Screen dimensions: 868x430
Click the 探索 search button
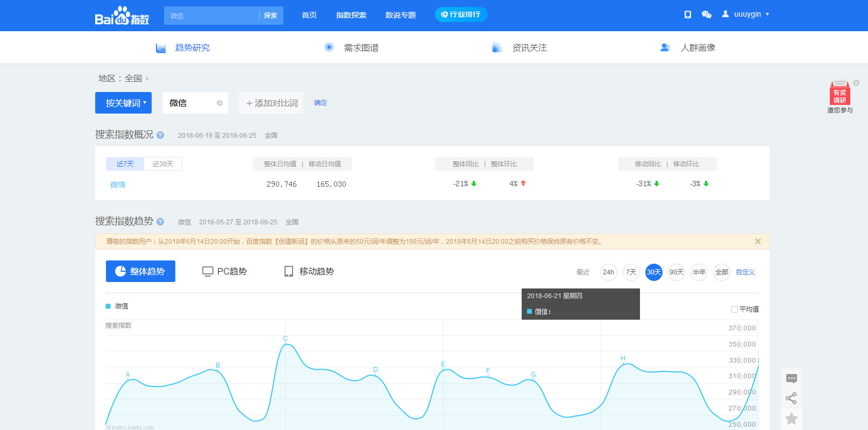271,16
